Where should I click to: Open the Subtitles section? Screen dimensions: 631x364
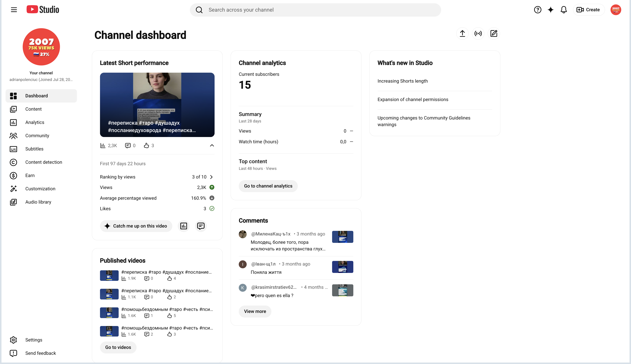pyautogui.click(x=41, y=149)
